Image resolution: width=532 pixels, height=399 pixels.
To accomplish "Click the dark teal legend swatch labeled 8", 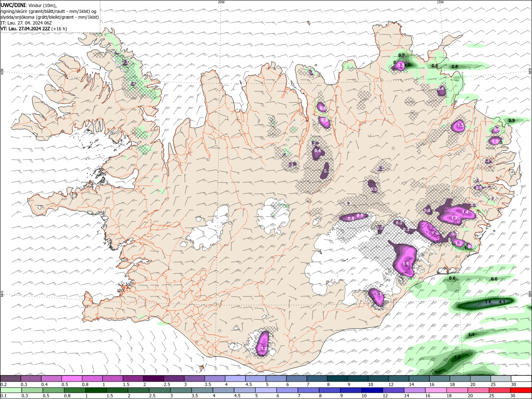I will [x=337, y=379].
